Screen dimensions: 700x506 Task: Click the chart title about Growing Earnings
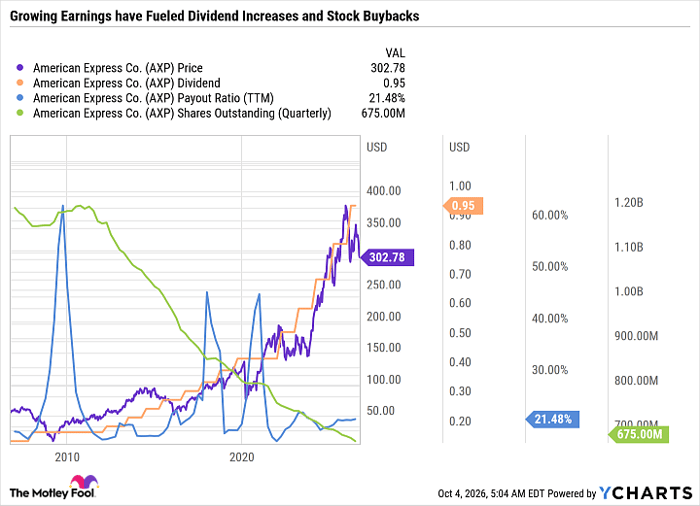[x=214, y=16]
